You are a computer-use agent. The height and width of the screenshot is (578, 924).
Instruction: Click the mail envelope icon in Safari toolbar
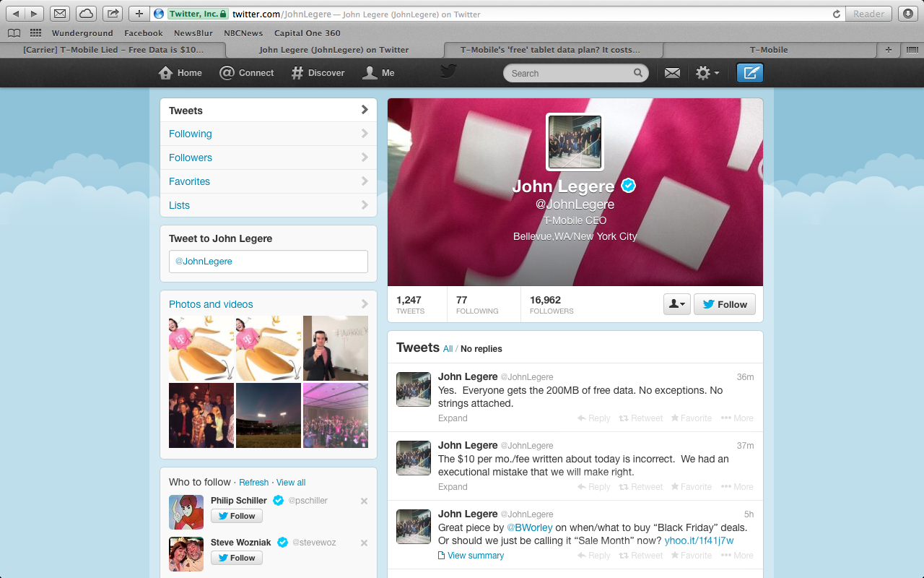point(61,14)
